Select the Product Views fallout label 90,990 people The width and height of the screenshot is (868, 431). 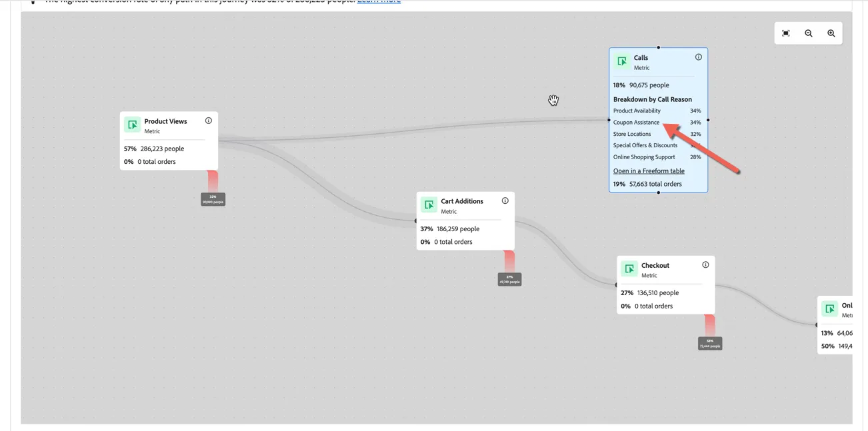pos(213,199)
